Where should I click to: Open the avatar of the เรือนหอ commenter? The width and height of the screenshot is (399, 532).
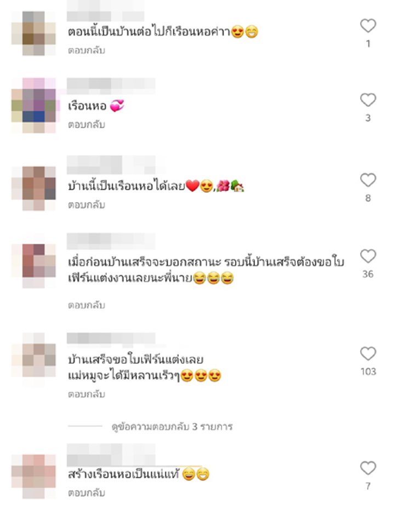[x=33, y=106]
